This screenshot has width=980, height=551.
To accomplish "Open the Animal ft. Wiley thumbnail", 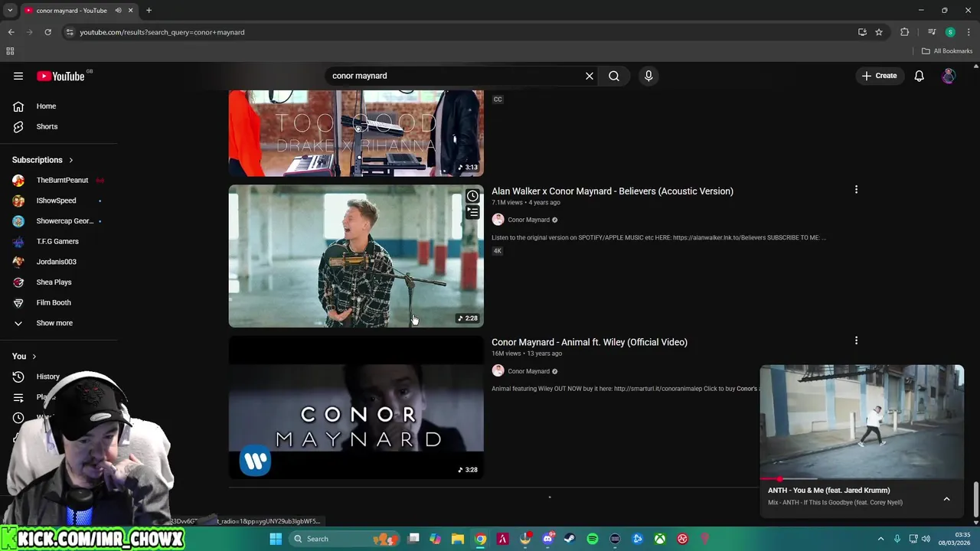I will [x=356, y=407].
